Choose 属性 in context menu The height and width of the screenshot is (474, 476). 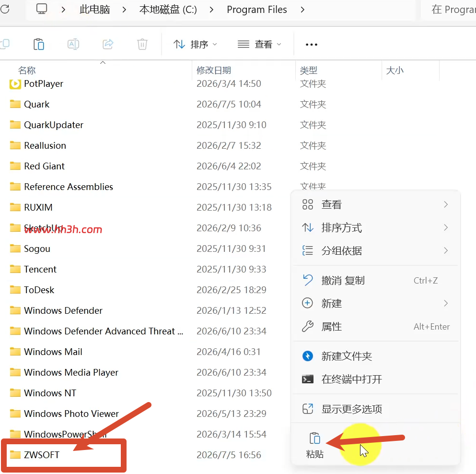pos(375,327)
